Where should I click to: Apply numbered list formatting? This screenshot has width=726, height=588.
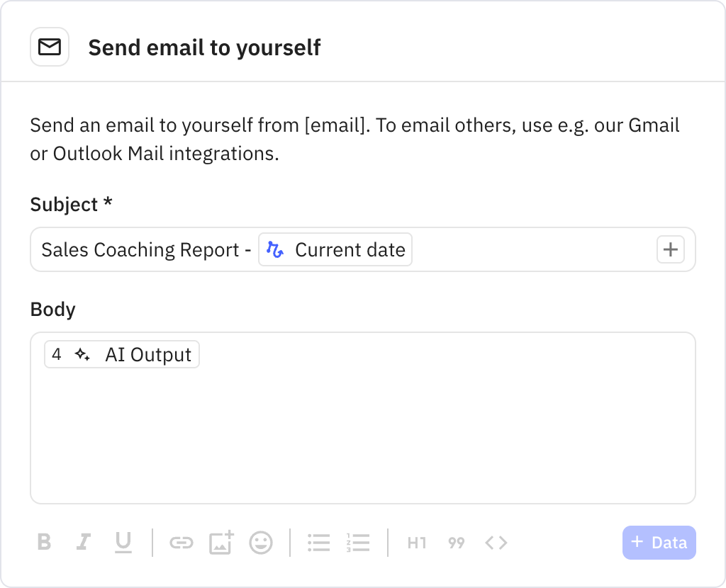358,543
